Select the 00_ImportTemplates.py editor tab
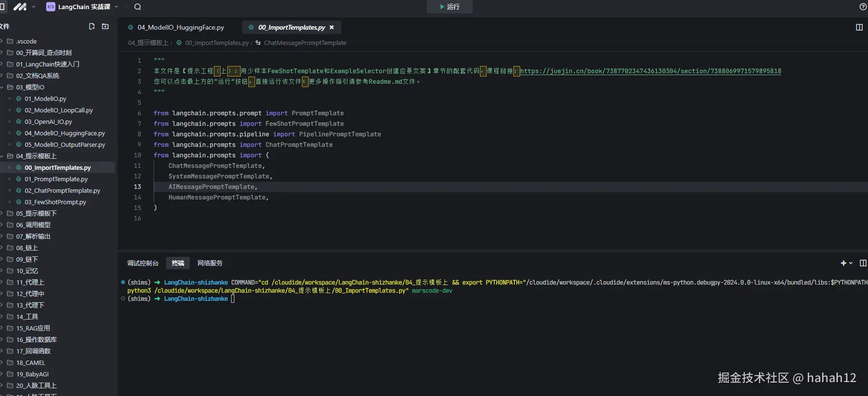The height and width of the screenshot is (396, 868). pos(291,27)
